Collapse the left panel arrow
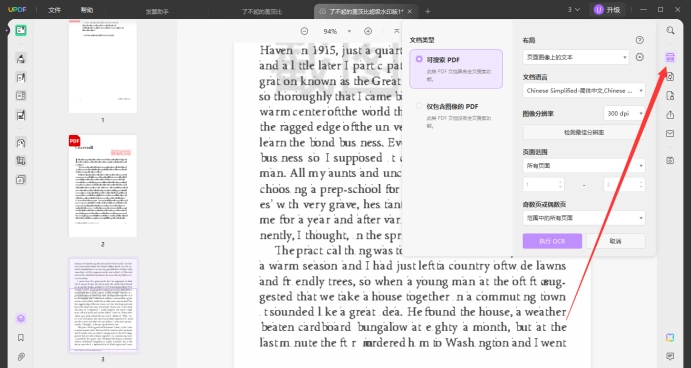Screen dimensions: 691x368 click(7, 30)
